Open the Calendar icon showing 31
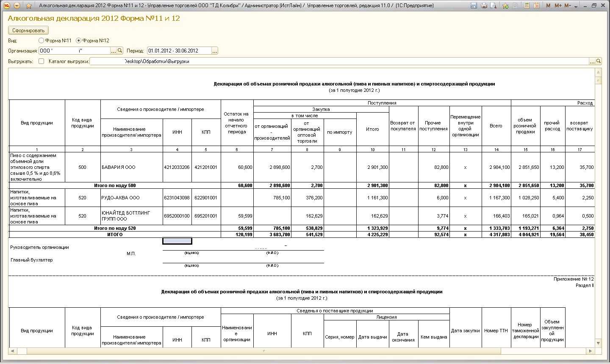This screenshot has width=610, height=364. coord(536,6)
